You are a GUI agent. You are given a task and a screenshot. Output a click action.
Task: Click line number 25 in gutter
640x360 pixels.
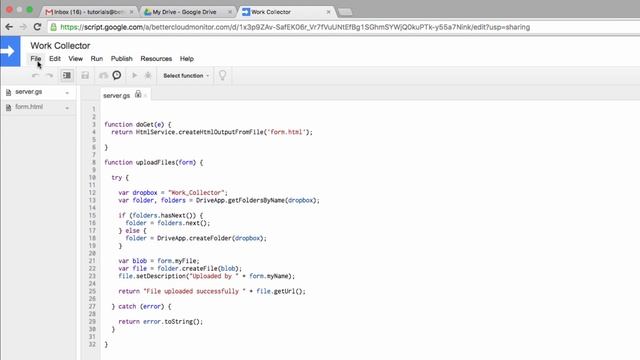pos(92,291)
